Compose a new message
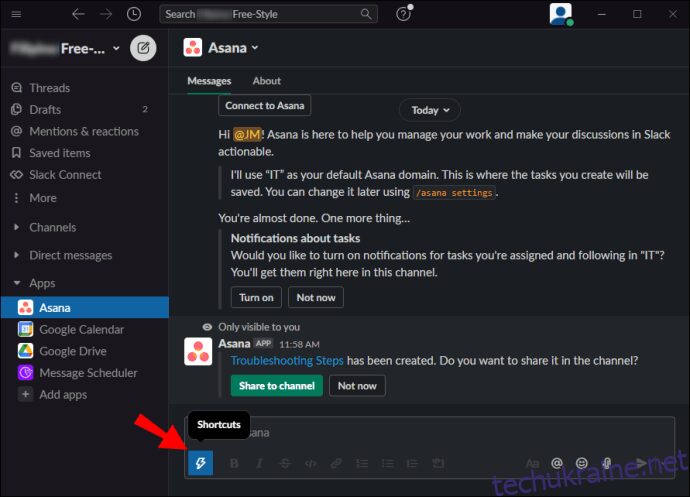690x497 pixels. 143,48
